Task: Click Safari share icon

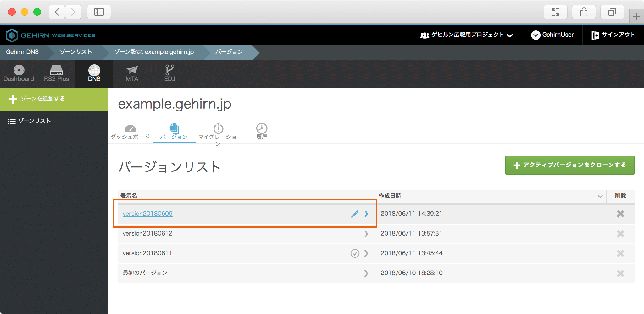Action: 584,12
